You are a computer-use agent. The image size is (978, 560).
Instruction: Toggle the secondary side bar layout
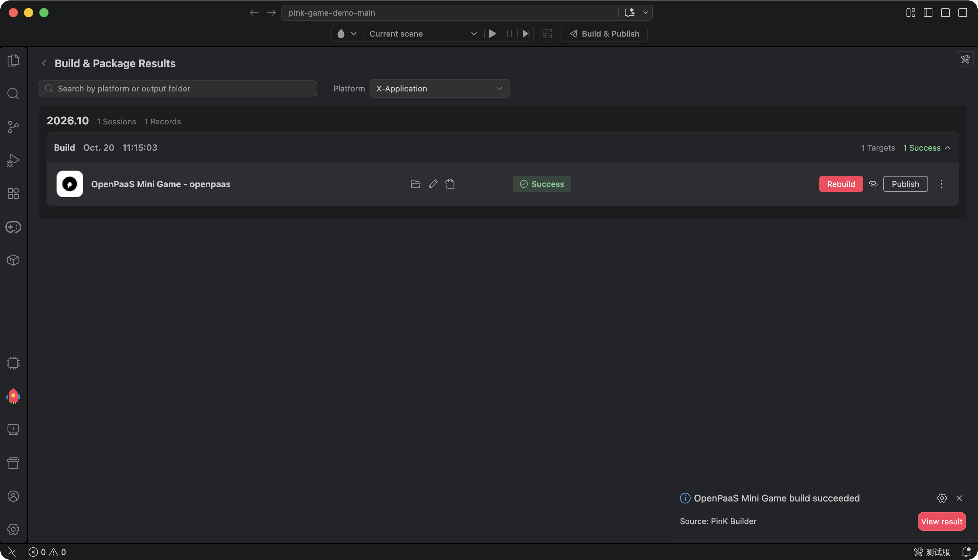[963, 13]
